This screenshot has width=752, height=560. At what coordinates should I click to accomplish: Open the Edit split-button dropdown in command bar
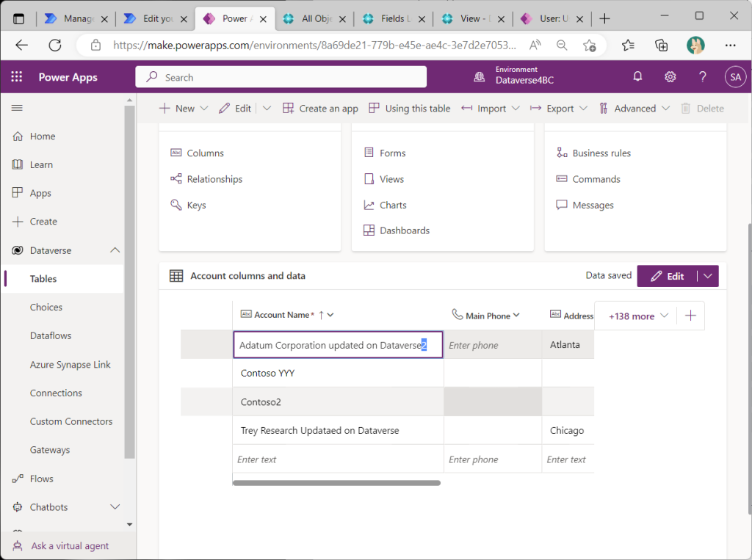pos(267,109)
